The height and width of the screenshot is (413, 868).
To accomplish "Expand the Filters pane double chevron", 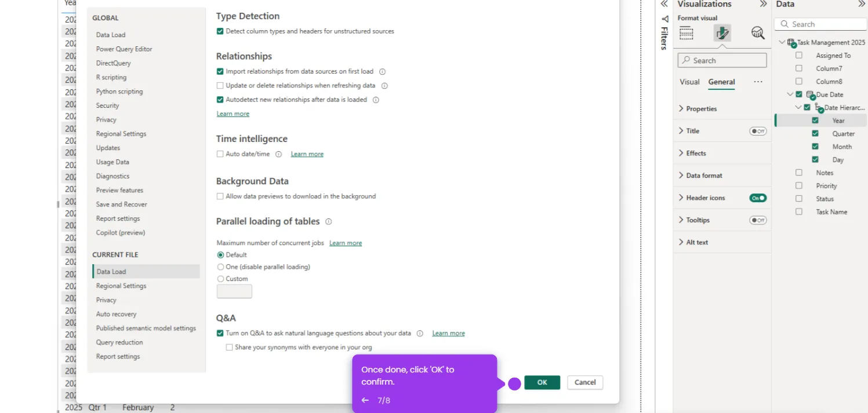I will click(x=664, y=4).
